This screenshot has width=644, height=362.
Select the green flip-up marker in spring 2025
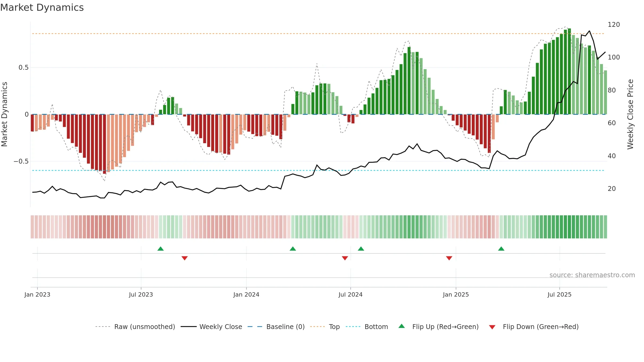click(501, 249)
